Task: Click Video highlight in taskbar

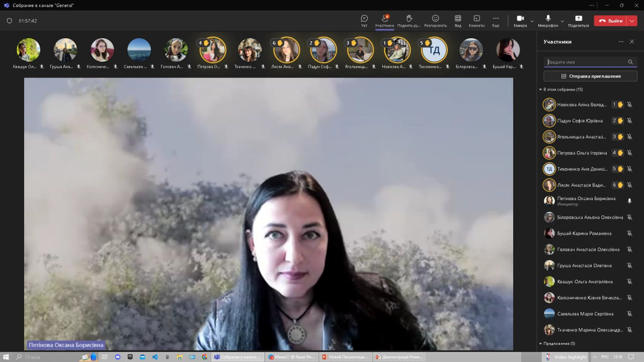Action: tap(566, 357)
